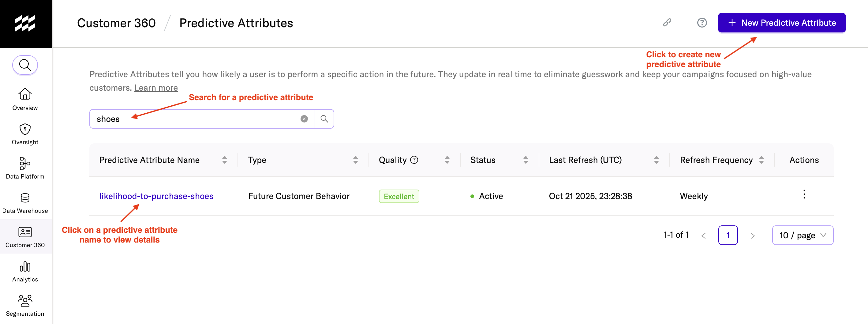
Task: Sort by Predictive Attribute Name column
Action: tap(224, 160)
